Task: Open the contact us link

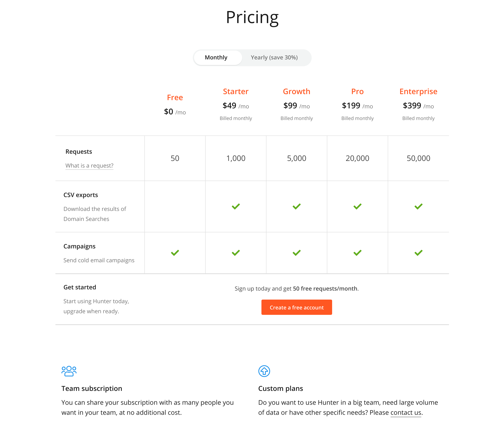Action: 406,413
